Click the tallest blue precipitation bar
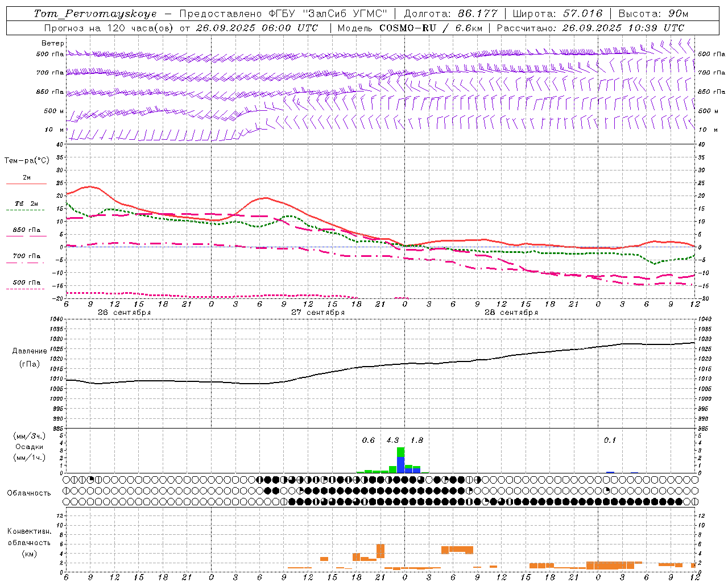The width and height of the screenshot is (728, 582). click(x=401, y=464)
